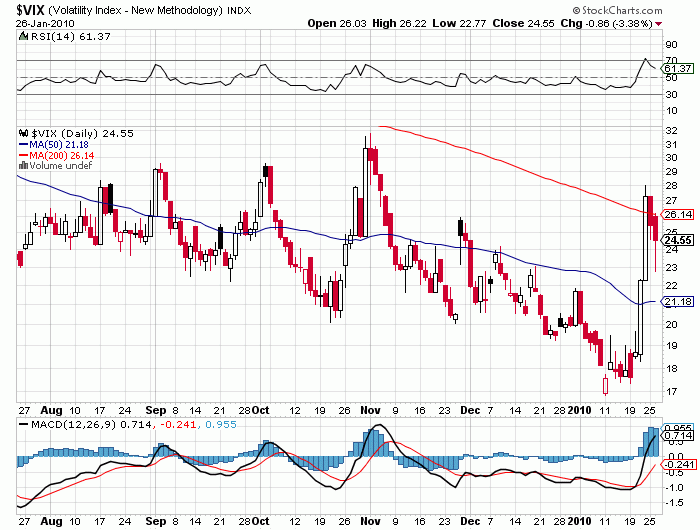Click the 24.55 current price tag

[678, 240]
